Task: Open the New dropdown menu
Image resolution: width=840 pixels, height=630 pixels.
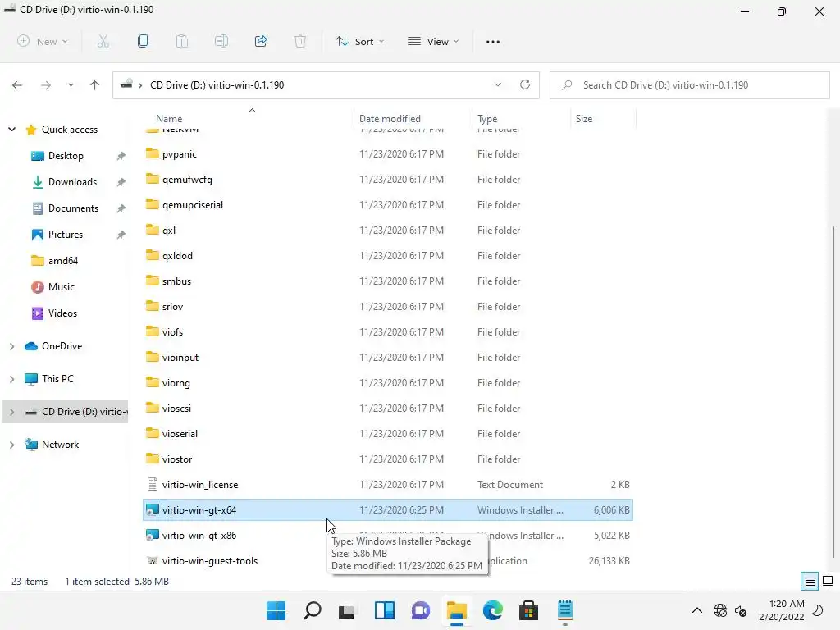Action: click(43, 41)
